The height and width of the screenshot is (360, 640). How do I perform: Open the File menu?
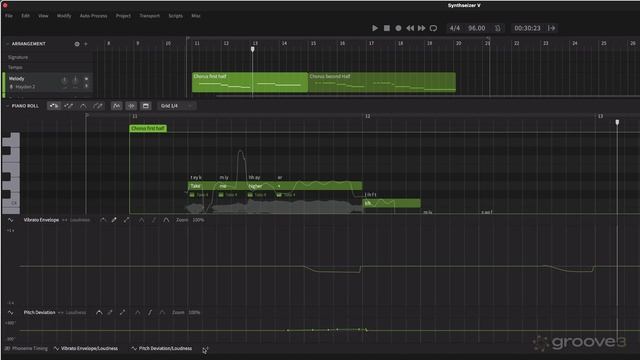pyautogui.click(x=9, y=16)
